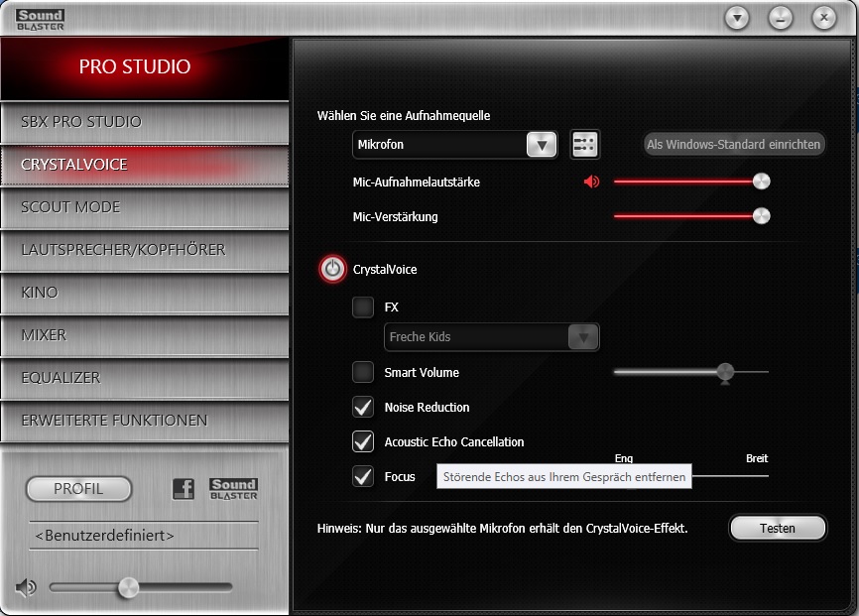This screenshot has height=616, width=859.
Task: Click the PRO STUDIO header banner
Action: click(x=145, y=68)
